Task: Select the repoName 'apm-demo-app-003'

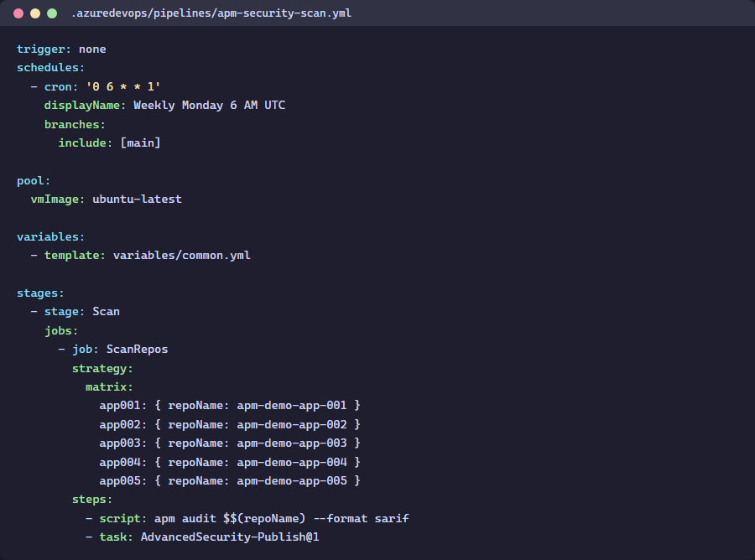Action: (296, 443)
